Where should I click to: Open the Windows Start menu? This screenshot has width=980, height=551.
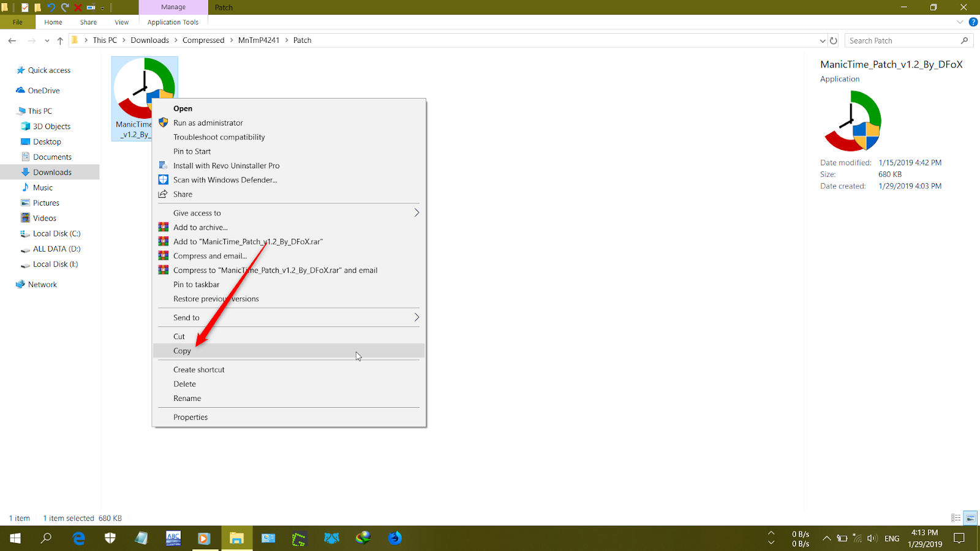(15, 538)
